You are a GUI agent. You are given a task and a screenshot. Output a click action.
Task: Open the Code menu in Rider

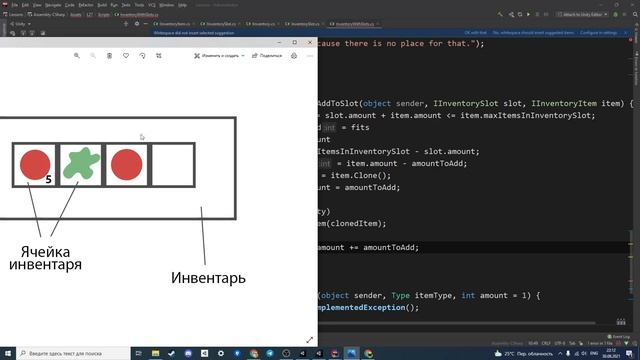70,5
